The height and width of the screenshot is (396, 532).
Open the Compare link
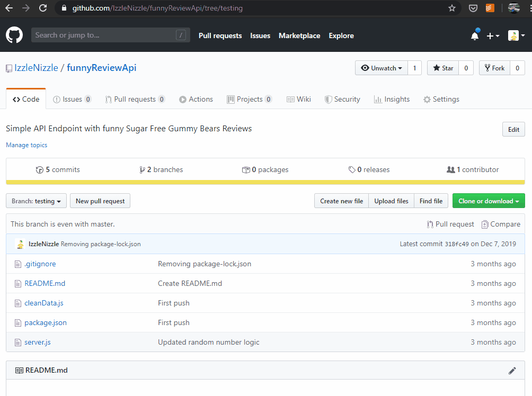pos(501,224)
